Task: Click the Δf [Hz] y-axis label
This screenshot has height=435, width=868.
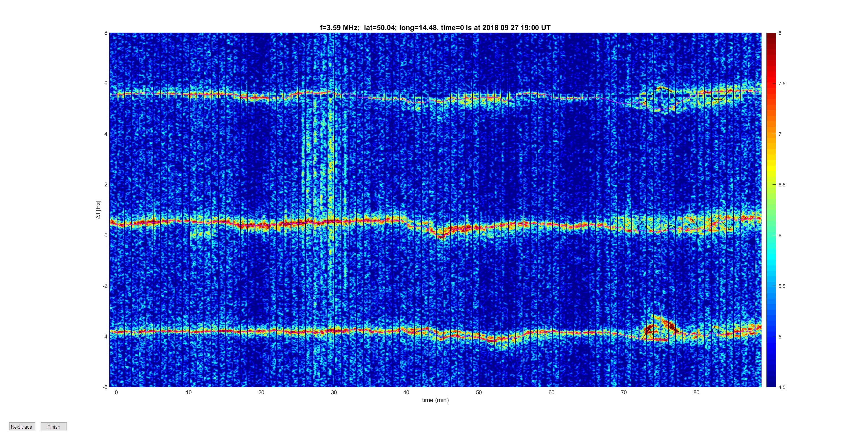Action: click(x=98, y=210)
